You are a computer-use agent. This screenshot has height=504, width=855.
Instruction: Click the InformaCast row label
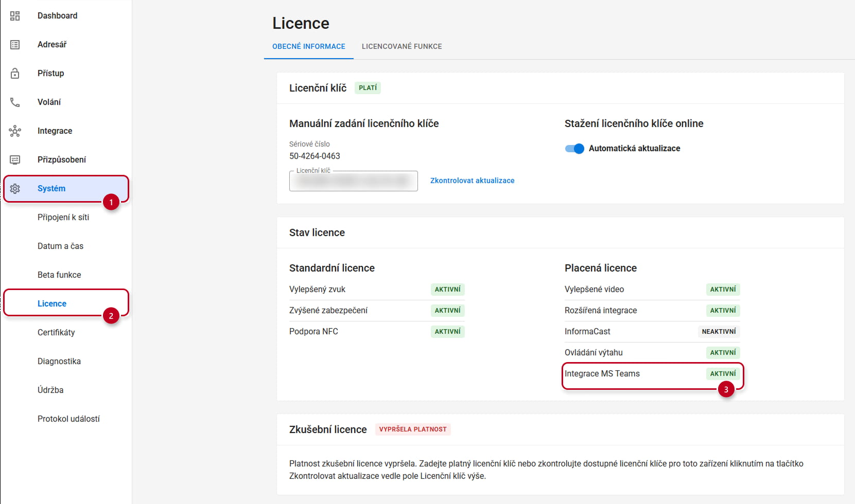pos(587,332)
